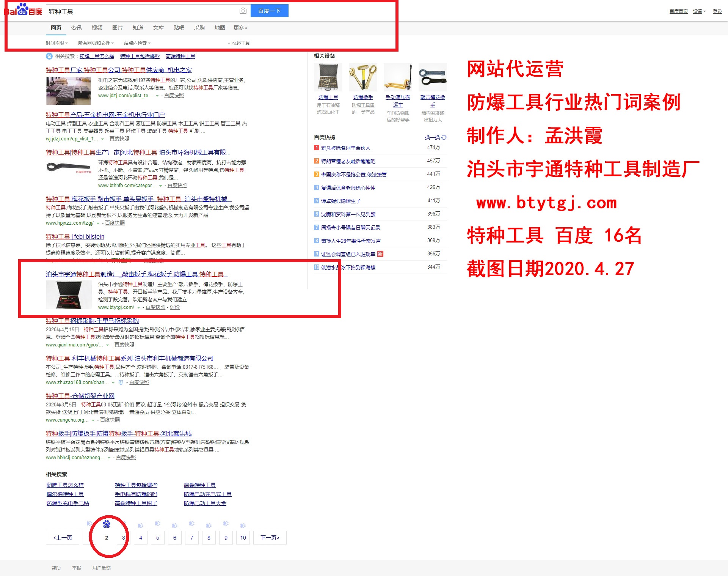This screenshot has width=728, height=576.
Task: Expand the 时间不限 filter dropdown
Action: [57, 43]
